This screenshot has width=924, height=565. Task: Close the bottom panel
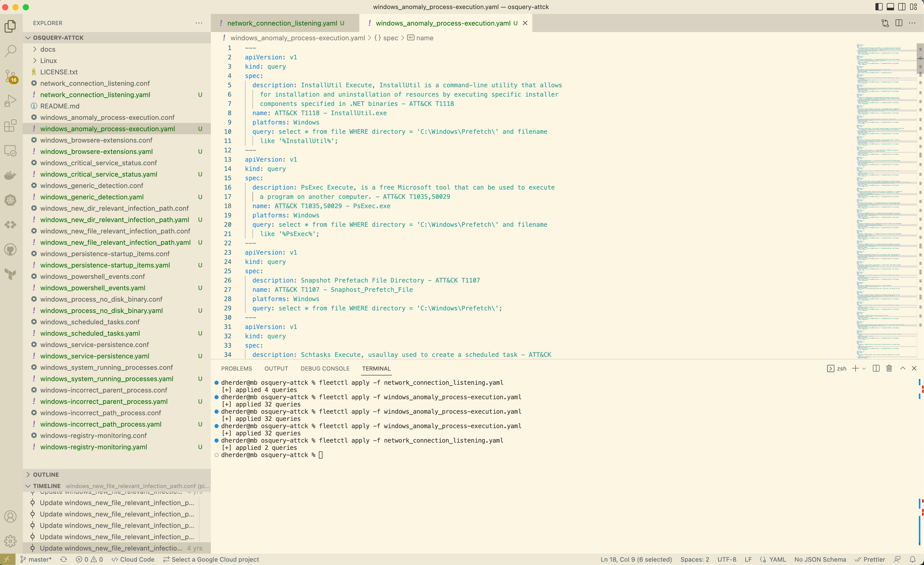point(914,368)
